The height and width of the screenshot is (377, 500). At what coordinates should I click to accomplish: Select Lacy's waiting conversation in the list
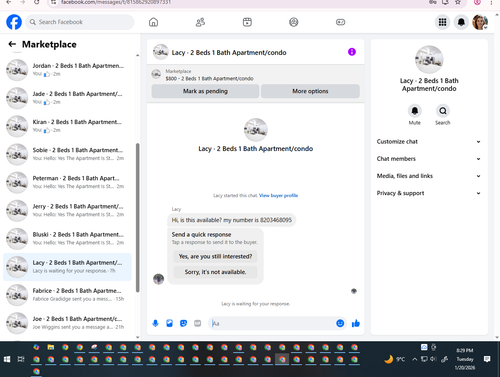coord(67,267)
